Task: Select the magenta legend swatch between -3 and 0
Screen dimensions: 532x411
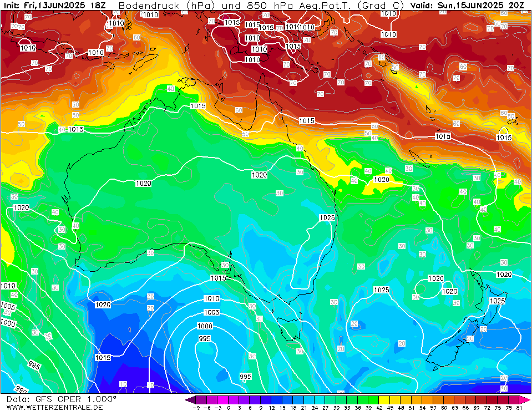Action: tap(223, 400)
